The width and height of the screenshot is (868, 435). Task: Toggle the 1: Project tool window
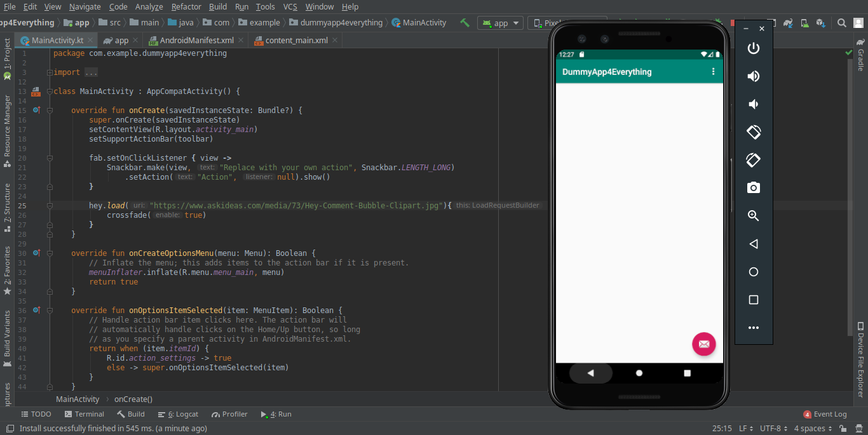pyautogui.click(x=7, y=58)
